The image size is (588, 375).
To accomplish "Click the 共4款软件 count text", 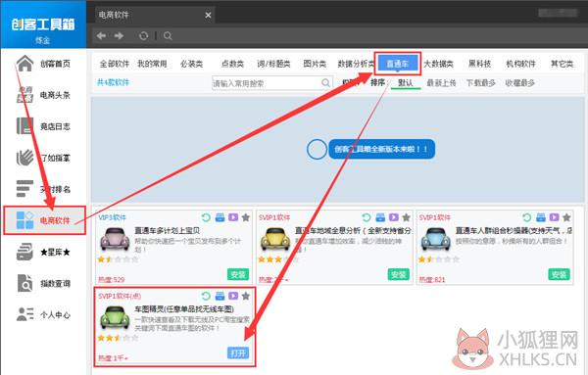I will (113, 82).
